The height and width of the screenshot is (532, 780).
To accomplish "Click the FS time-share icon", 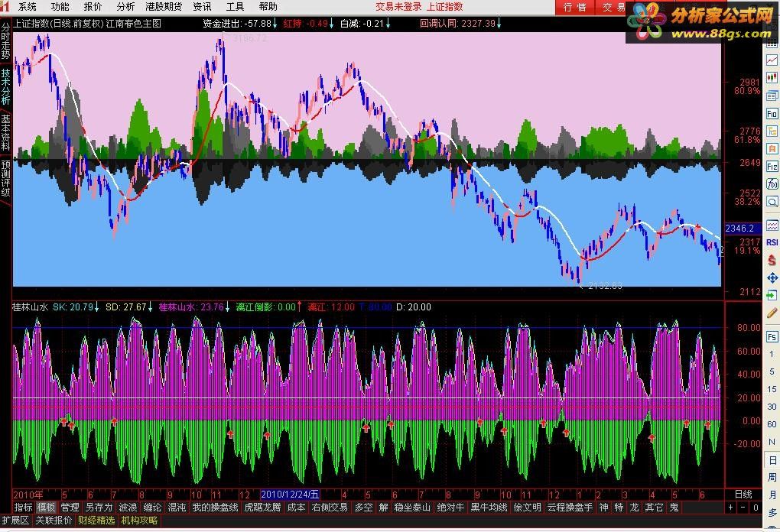I will pyautogui.click(x=772, y=336).
